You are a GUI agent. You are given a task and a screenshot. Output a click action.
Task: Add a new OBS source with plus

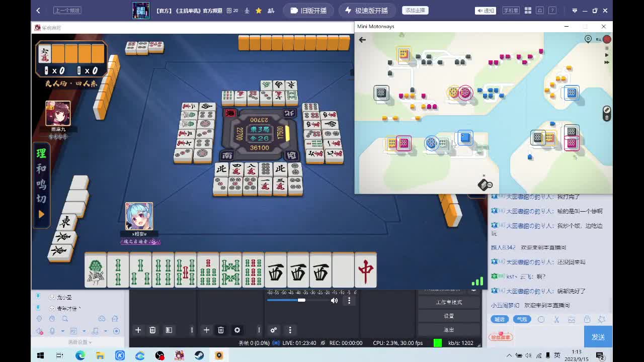click(x=206, y=330)
